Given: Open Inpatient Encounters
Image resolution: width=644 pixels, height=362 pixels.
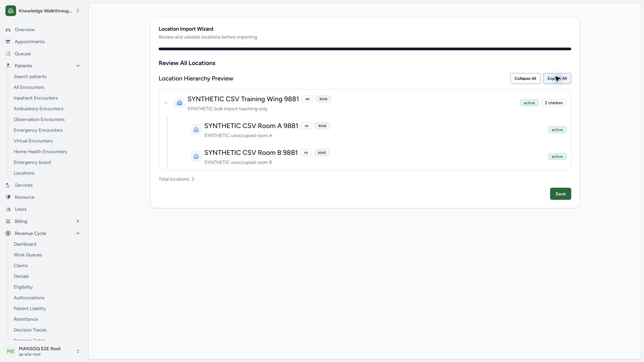Looking at the screenshot, I should (36, 98).
